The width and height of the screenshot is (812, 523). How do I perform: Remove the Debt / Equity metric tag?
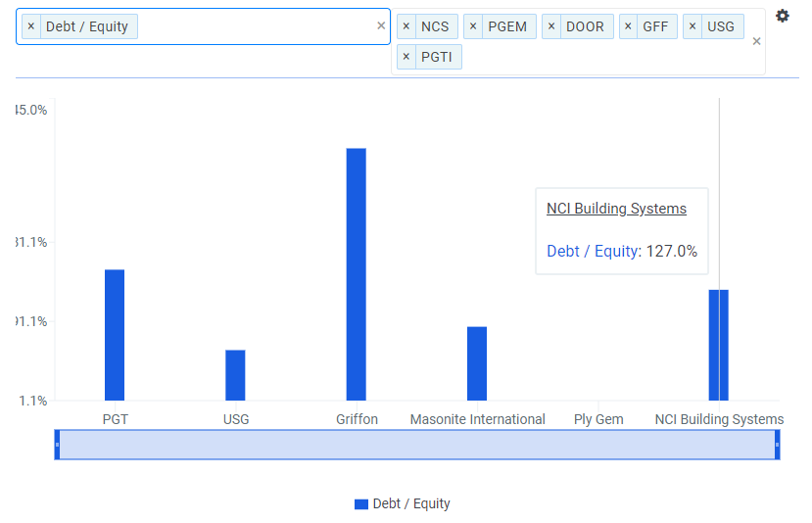(x=31, y=26)
